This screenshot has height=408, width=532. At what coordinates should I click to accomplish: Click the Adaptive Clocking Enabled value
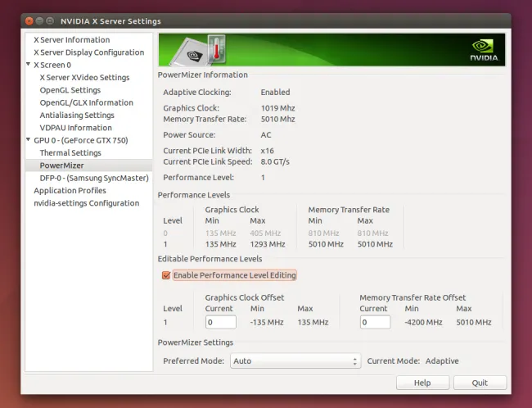tap(275, 93)
